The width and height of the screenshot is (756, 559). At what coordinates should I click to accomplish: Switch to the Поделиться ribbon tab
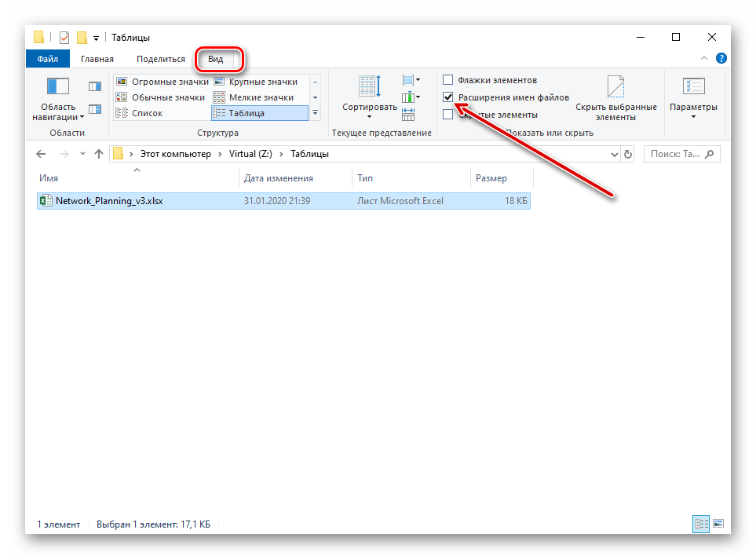161,59
